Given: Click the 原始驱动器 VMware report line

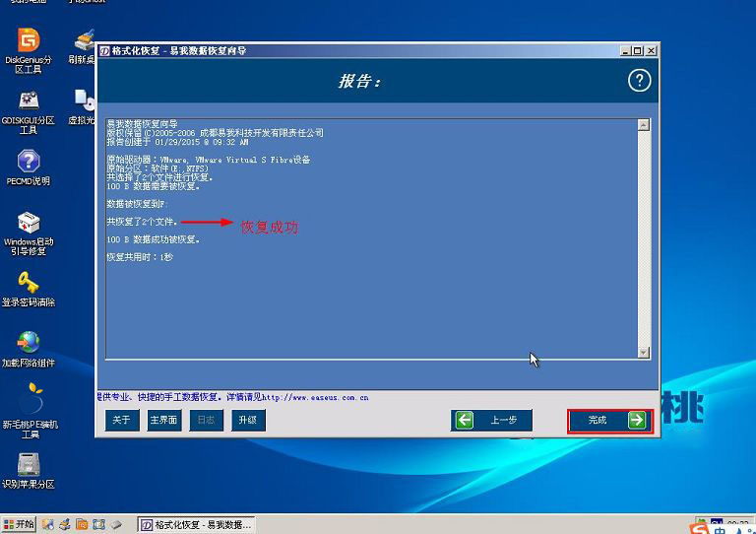Looking at the screenshot, I should click(209, 160).
